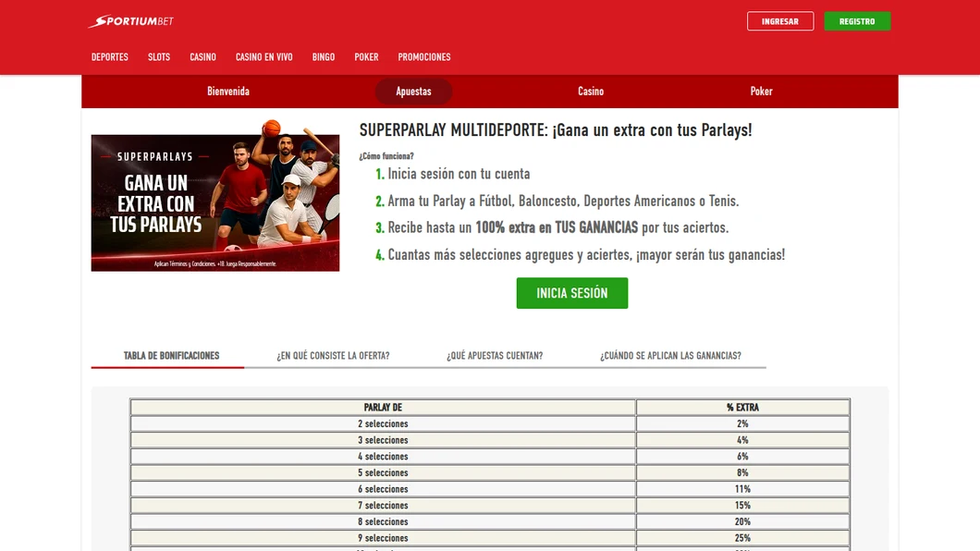Viewport: 980px width, 551px height.
Task: Open the ¿EN QUÉ CONSISTE LA OFERTA? tab
Action: pyautogui.click(x=333, y=355)
